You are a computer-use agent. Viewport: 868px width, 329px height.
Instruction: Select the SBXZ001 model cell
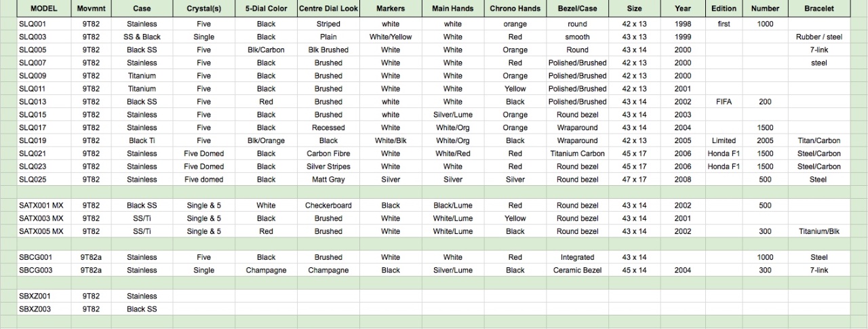pos(34,296)
